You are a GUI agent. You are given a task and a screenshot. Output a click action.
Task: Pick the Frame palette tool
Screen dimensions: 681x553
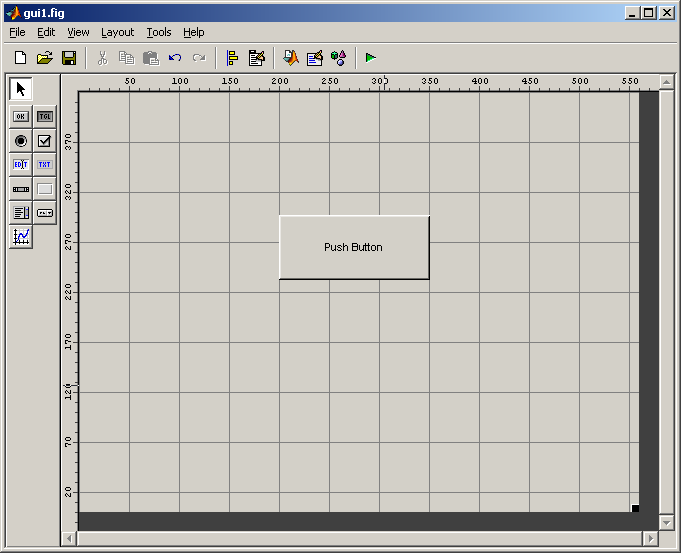pos(45,189)
